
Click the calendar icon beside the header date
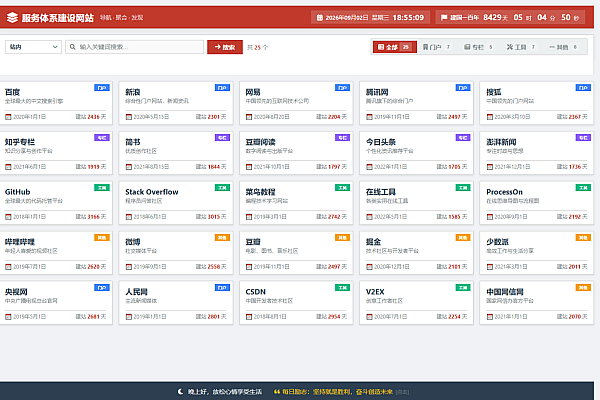(x=320, y=18)
